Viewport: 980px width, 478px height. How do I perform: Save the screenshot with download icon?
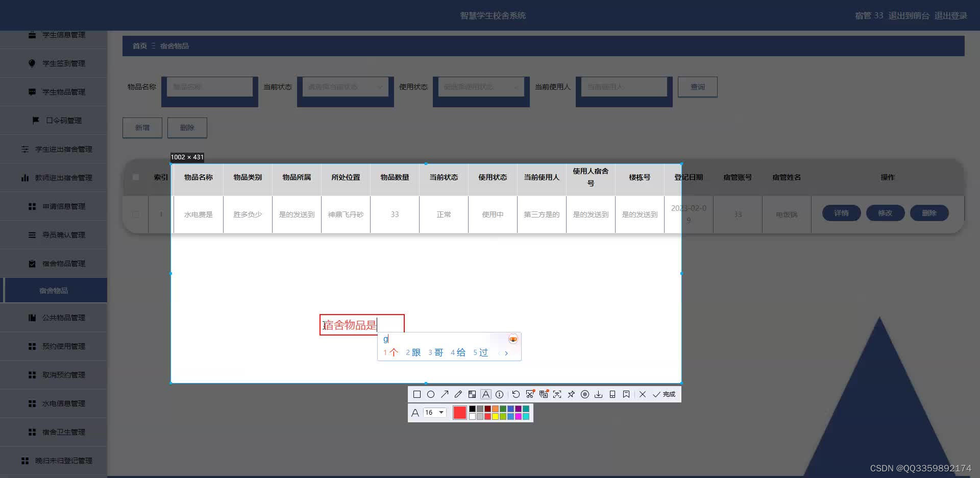point(598,394)
